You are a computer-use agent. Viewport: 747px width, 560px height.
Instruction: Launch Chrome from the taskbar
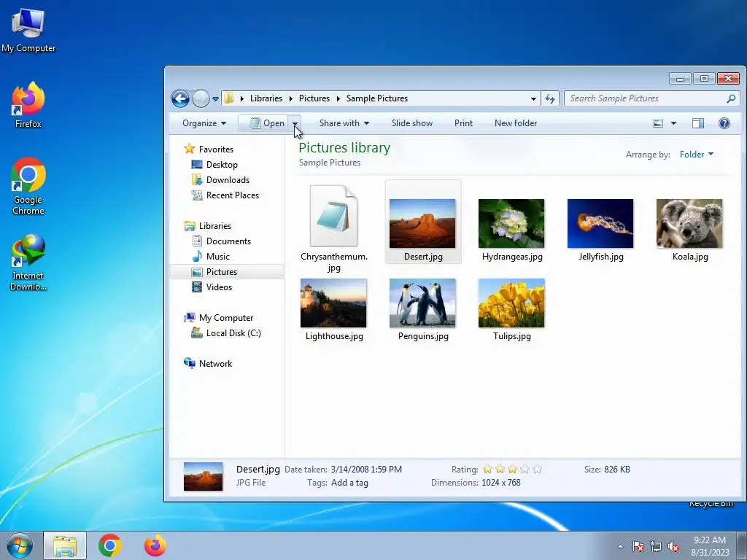point(110,545)
